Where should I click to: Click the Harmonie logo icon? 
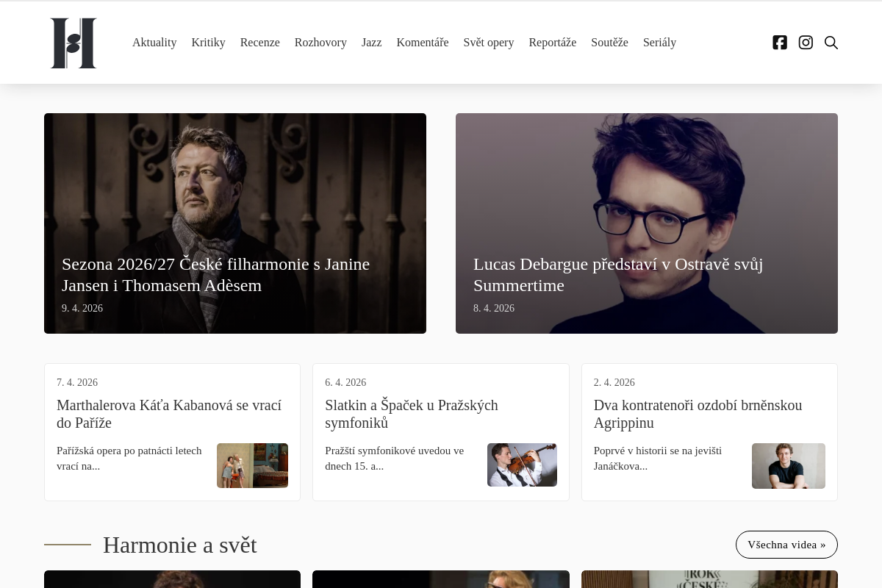coord(73,43)
